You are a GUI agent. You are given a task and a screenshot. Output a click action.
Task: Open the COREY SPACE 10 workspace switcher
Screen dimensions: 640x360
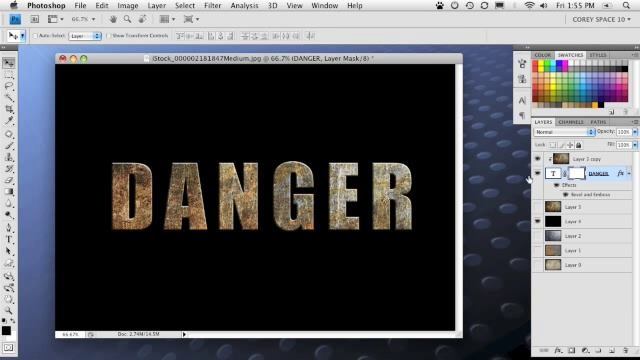[601, 19]
